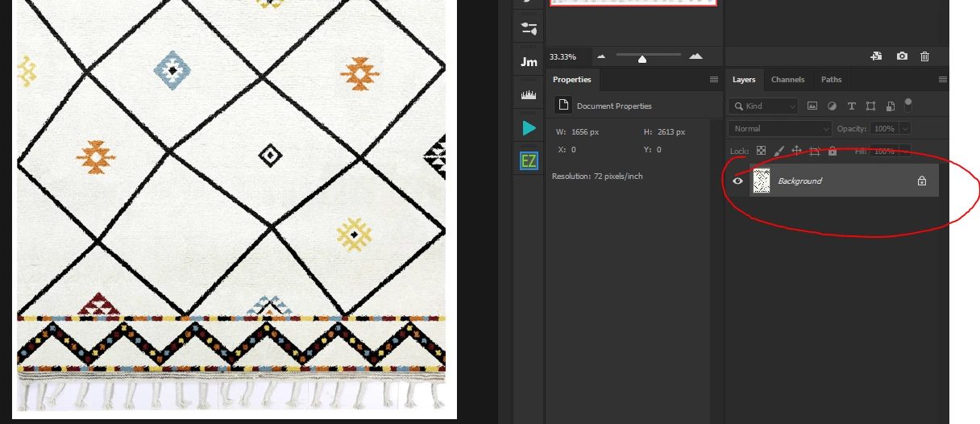Click the Document Properties label

[x=614, y=106]
